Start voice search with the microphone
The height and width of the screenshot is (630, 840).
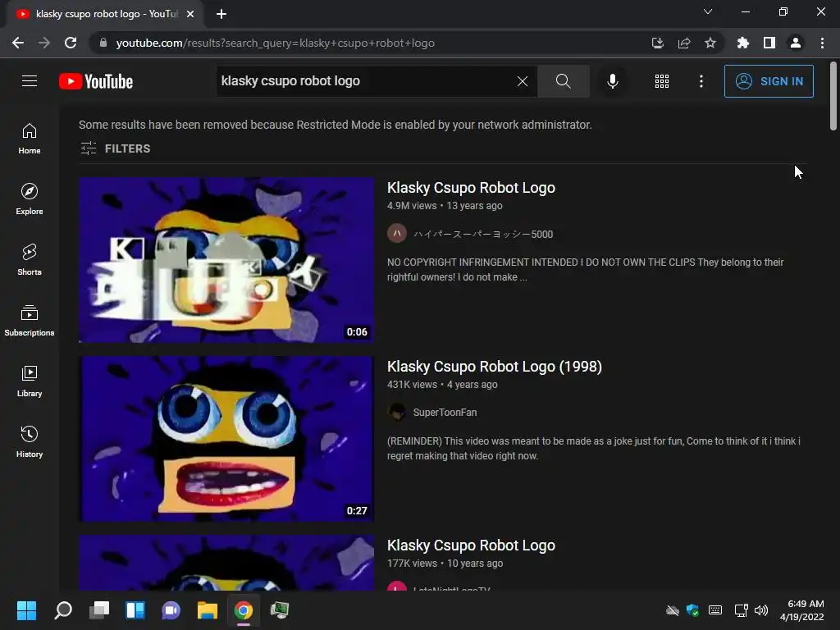(612, 81)
